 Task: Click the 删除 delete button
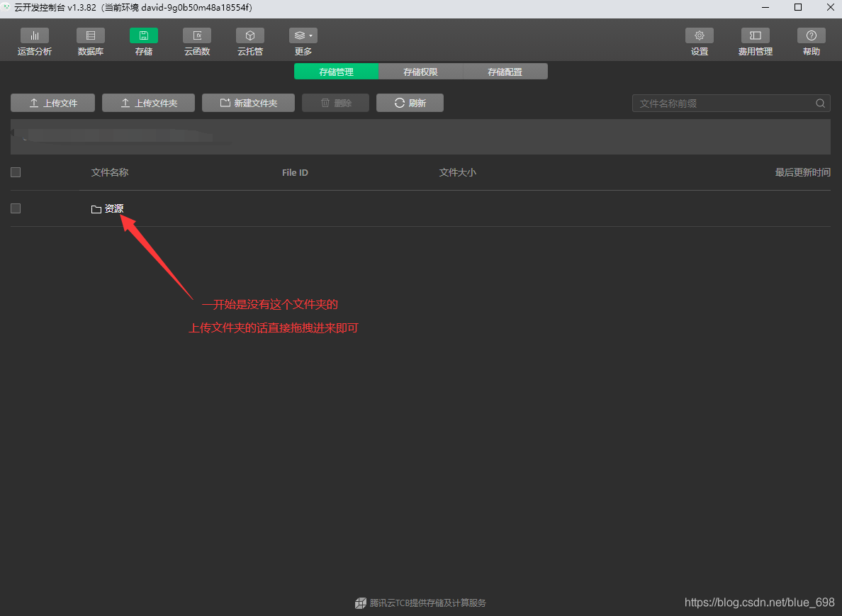tap(336, 103)
